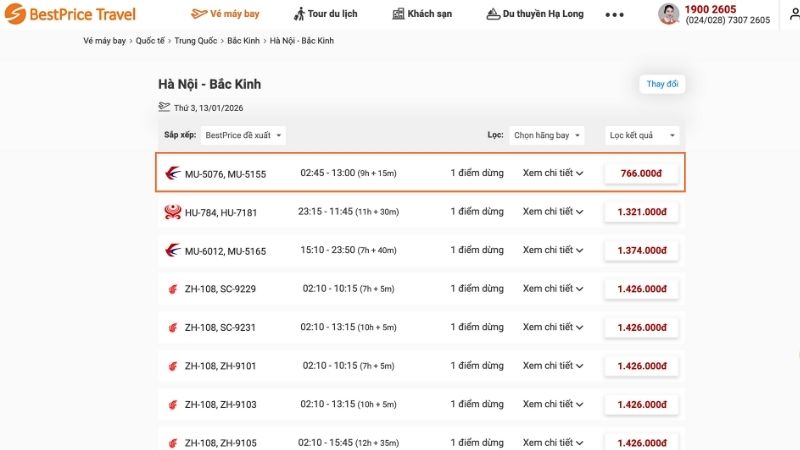Select the 1.374.000đ price button
Screen dimensions: 800x450
[x=641, y=251]
